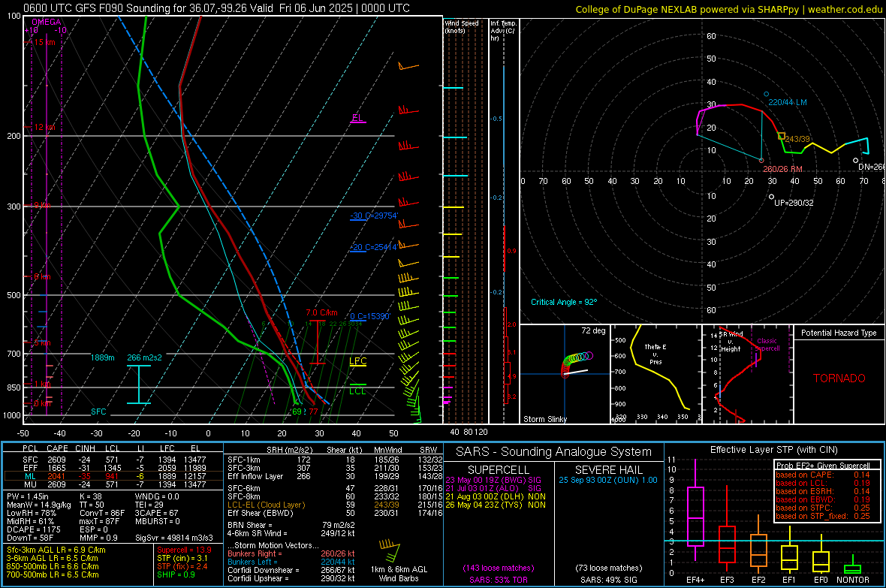Screen dimensions: 886x588
Task: Click the UP=290/32 Corfidi upshear marker
Action: pos(771,197)
